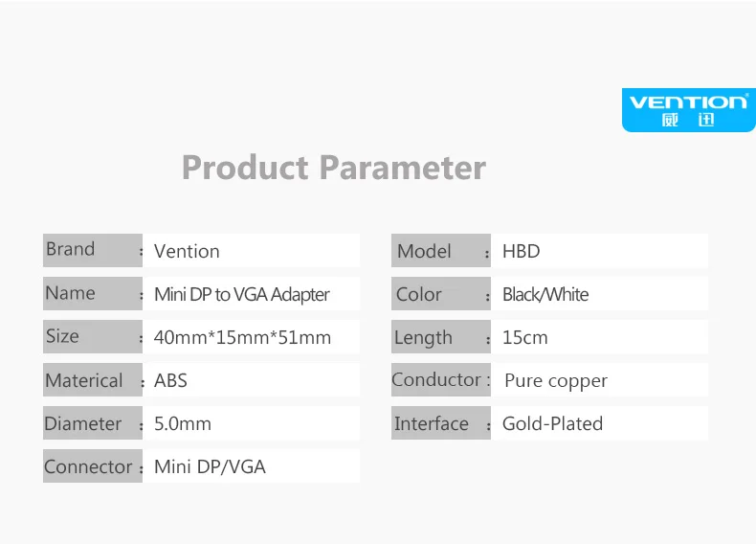Click the HBD model value
This screenshot has width=756, height=544.
[521, 251]
